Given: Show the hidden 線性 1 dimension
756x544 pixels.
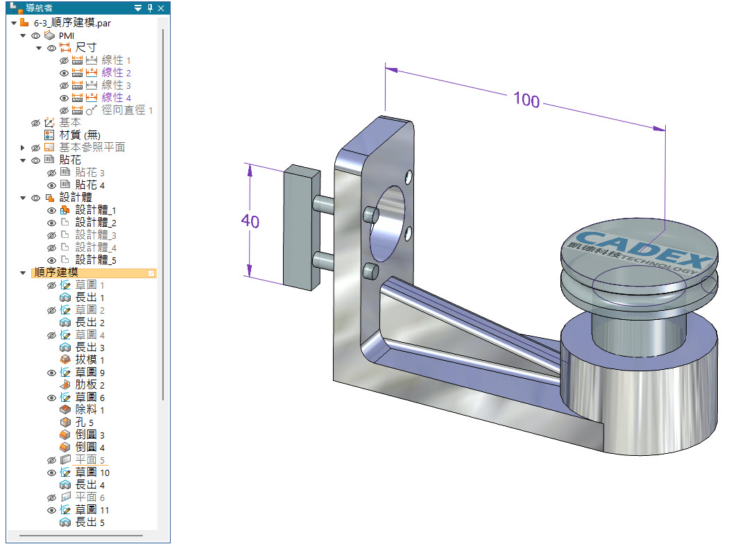Looking at the screenshot, I should pyautogui.click(x=64, y=60).
